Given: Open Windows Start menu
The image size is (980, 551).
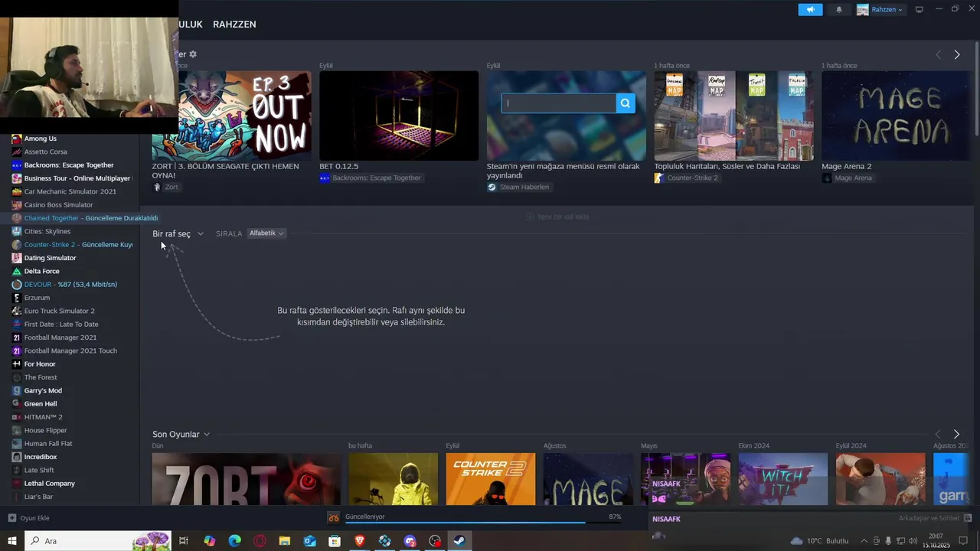Looking at the screenshot, I should [12, 541].
